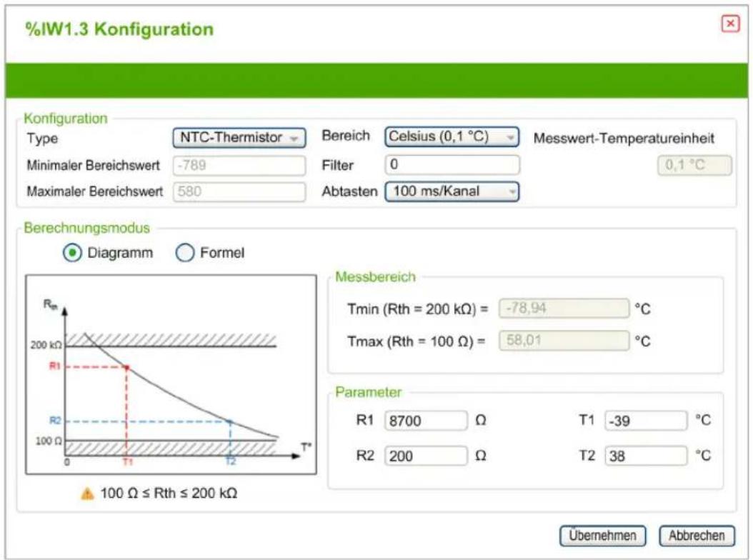Open the Type NTC-Thermistor dropdown

click(x=239, y=138)
